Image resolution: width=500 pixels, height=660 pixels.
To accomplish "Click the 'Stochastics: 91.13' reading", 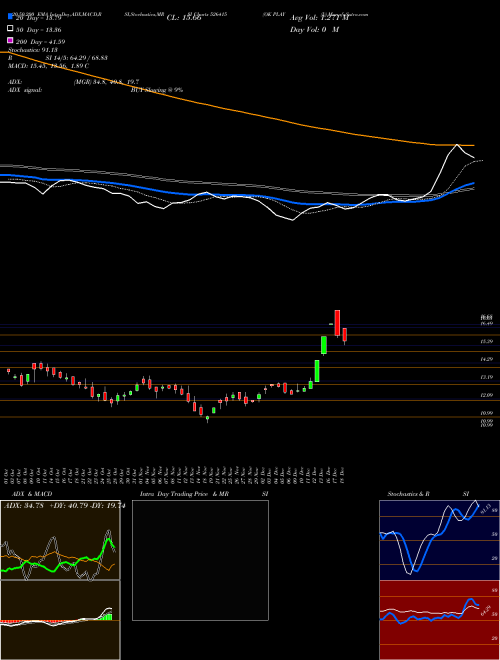I will click(x=33, y=50).
